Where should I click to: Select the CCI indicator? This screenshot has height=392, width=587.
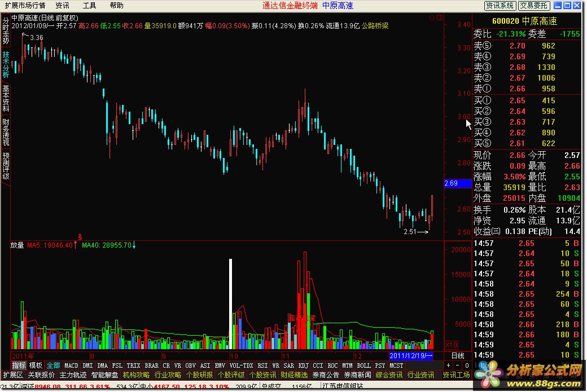tap(318, 365)
